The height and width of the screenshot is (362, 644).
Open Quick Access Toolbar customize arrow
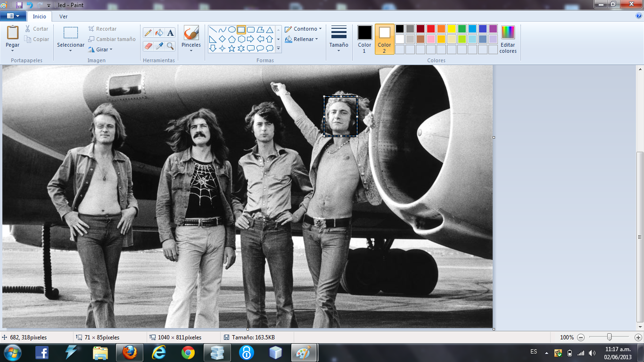[49, 6]
